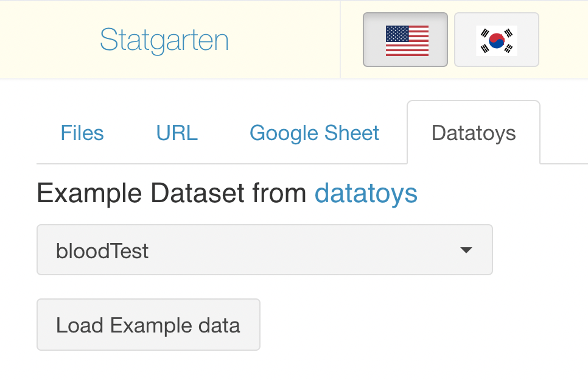Open the bloodTest dataset dropdown
Image resolution: width=588 pixels, height=380 pixels.
point(265,250)
